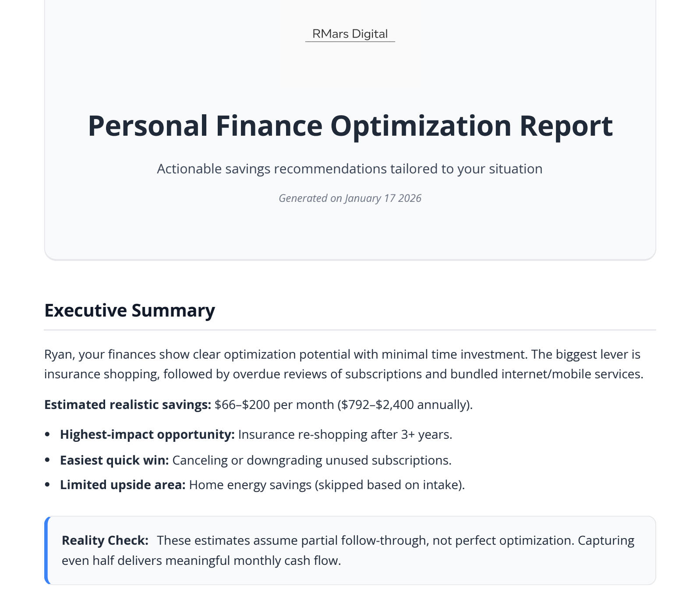Click the Actionable savings recommendations subtitle
The height and width of the screenshot is (592, 700).
click(x=350, y=169)
